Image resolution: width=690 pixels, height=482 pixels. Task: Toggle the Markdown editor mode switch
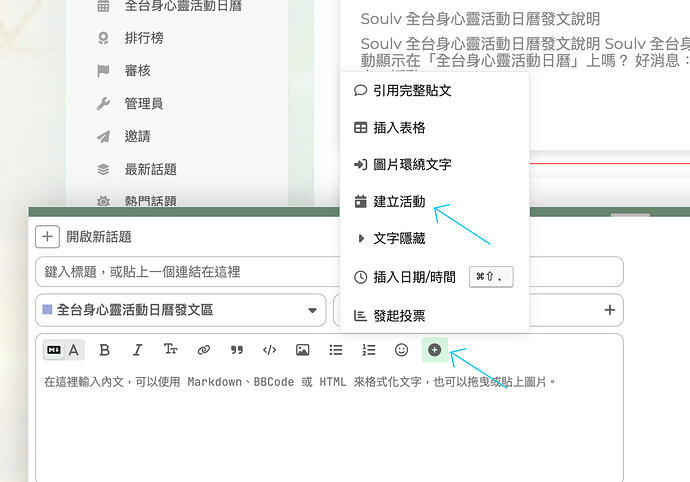click(63, 350)
